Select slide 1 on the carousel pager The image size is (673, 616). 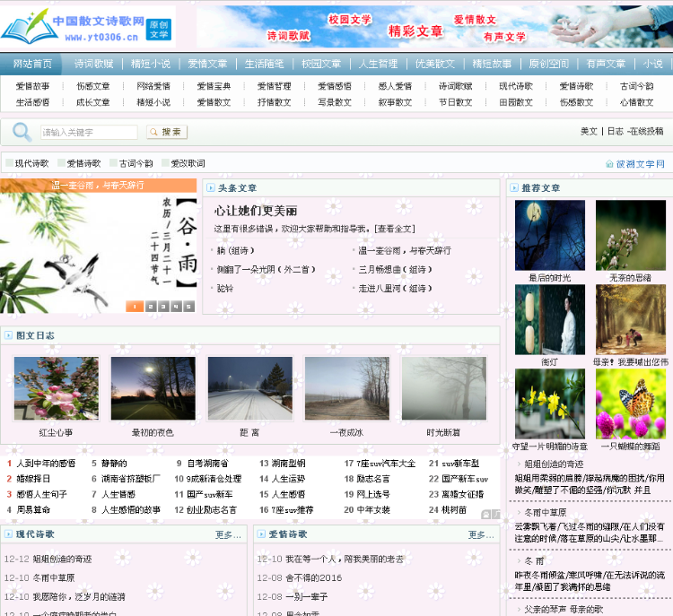[x=135, y=307]
